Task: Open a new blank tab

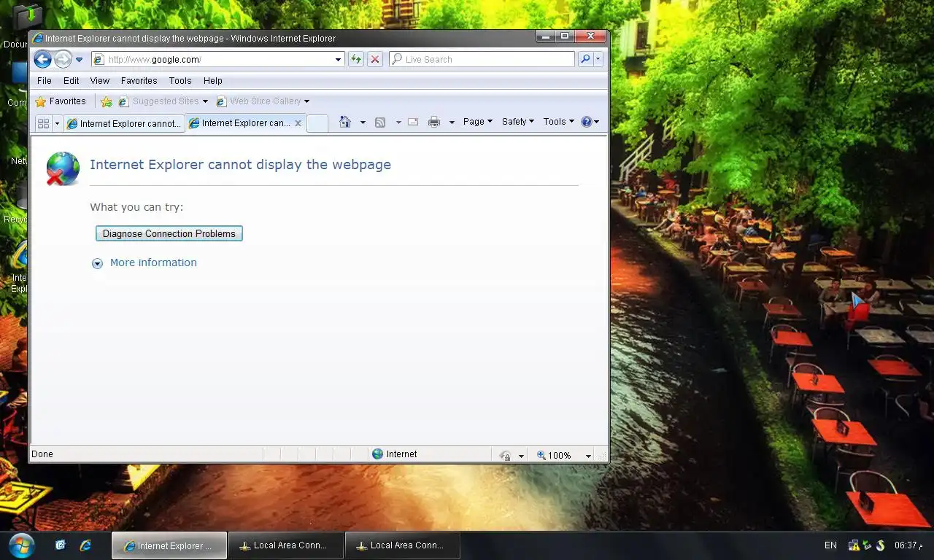Action: [x=317, y=123]
